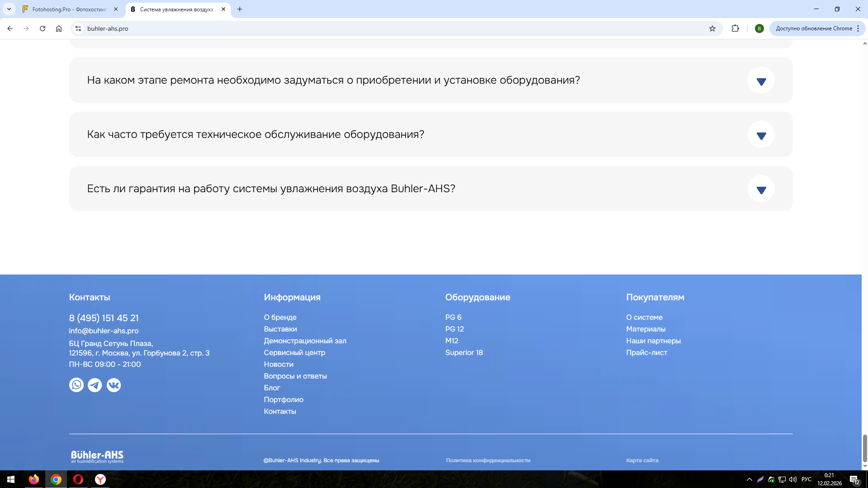Open Материалы footer link
Screen dimensions: 868x488
(x=646, y=329)
